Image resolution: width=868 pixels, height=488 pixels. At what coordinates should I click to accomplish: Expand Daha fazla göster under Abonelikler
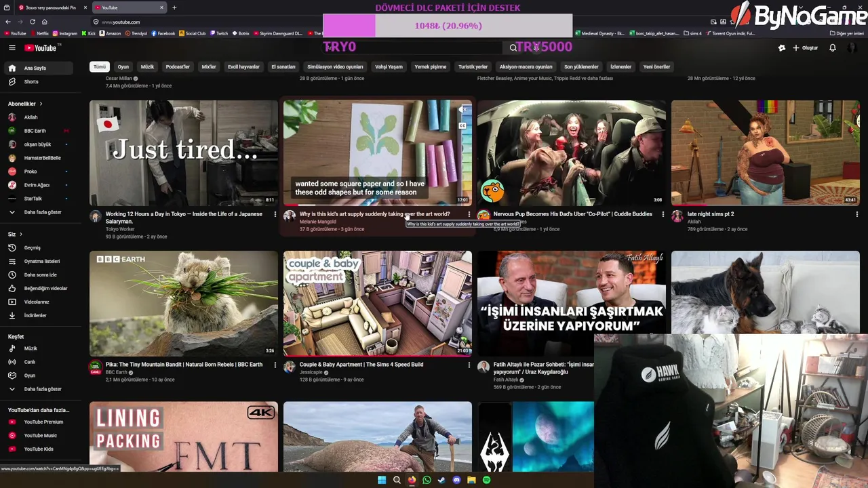click(x=39, y=212)
